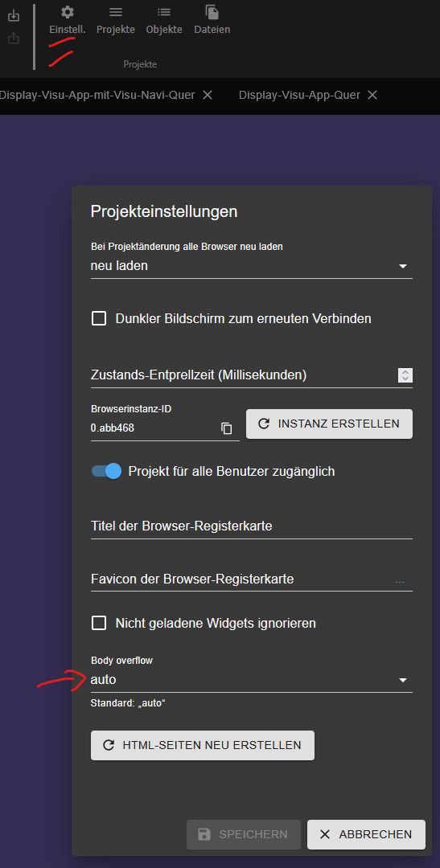The image size is (440, 868).
Task: Copy the Browserinstanz-ID with copy icon
Action: (x=227, y=428)
